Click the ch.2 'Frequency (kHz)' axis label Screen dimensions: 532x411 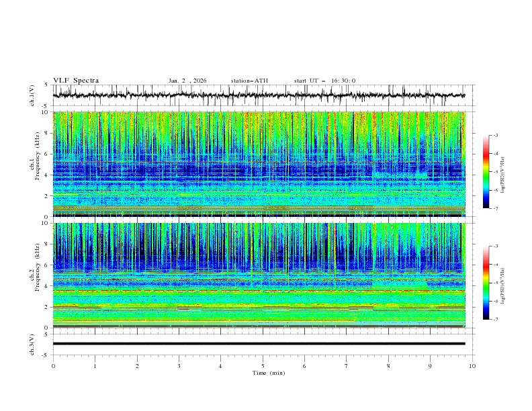[x=37, y=267]
